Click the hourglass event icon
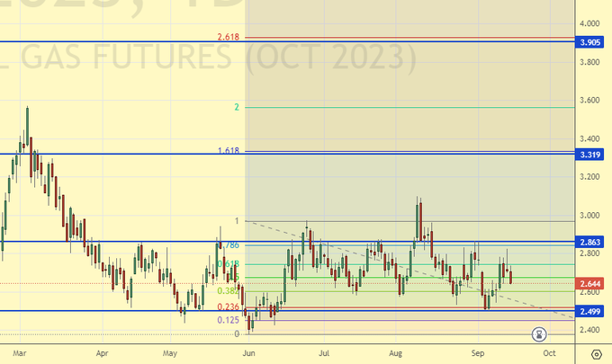The width and height of the screenshot is (612, 364). click(x=539, y=334)
